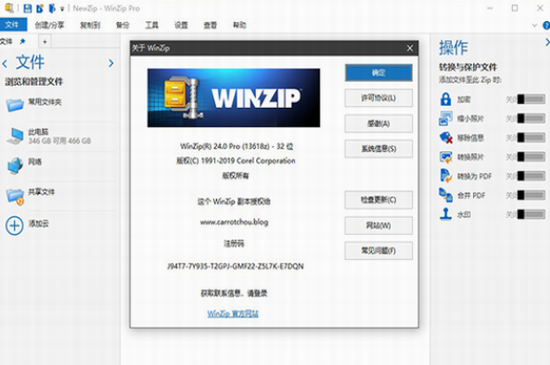Click the 加密 padlock icon
This screenshot has width=550, height=365.
[445, 99]
